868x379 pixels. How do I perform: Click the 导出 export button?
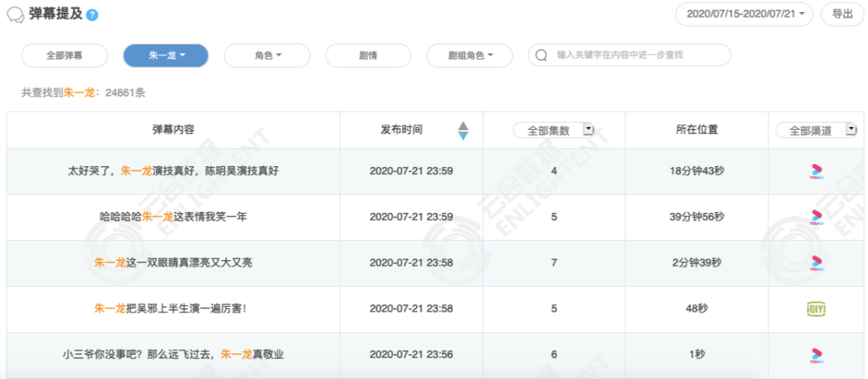click(x=842, y=14)
